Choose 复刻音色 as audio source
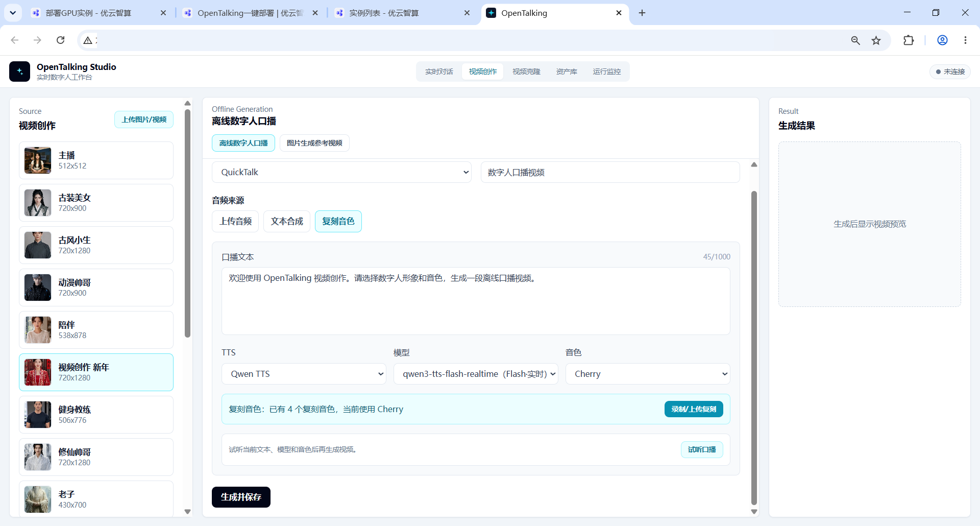Screen dimensions: 980x526 click(x=338, y=221)
